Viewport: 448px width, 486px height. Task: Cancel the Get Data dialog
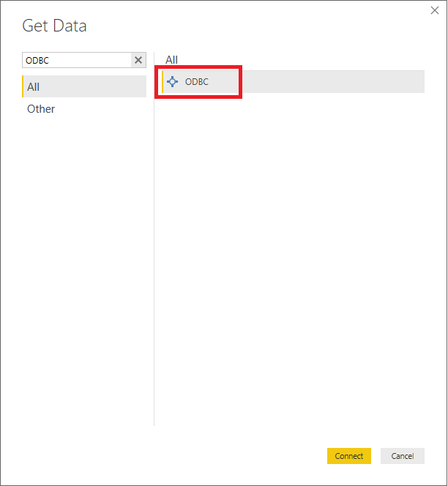[x=403, y=456]
